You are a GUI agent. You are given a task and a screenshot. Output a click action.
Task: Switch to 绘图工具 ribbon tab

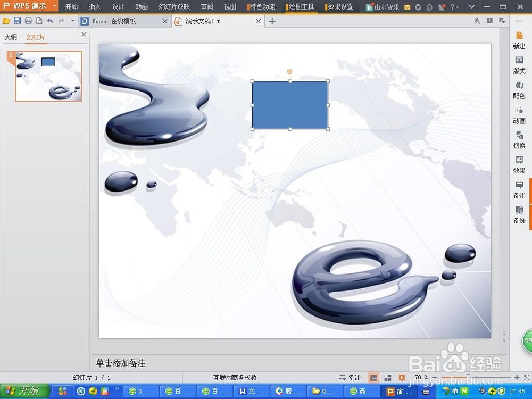tap(300, 6)
